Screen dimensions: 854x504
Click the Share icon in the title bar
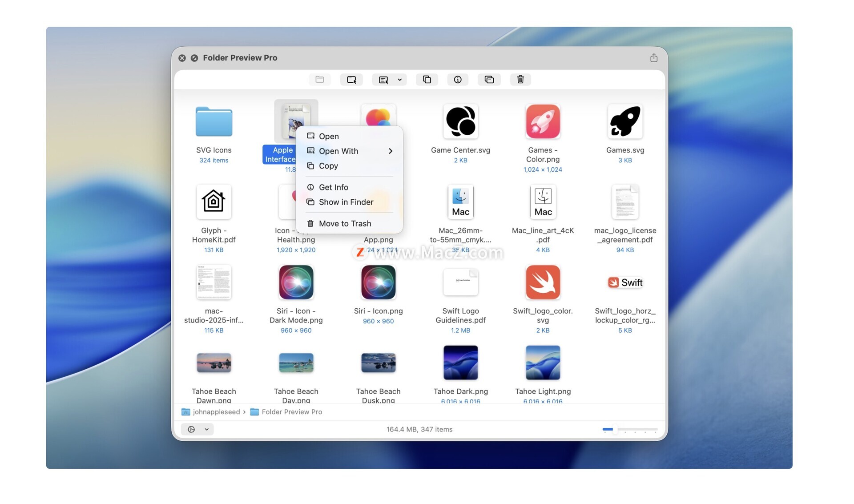pyautogui.click(x=654, y=58)
